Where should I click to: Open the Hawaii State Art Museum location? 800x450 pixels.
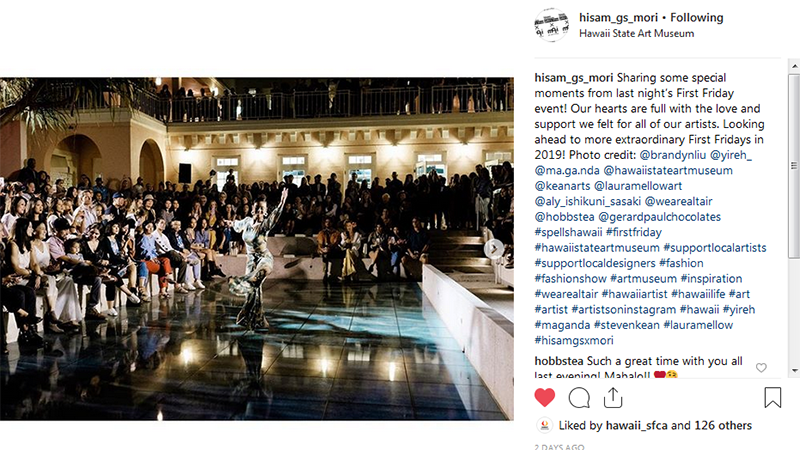(636, 33)
